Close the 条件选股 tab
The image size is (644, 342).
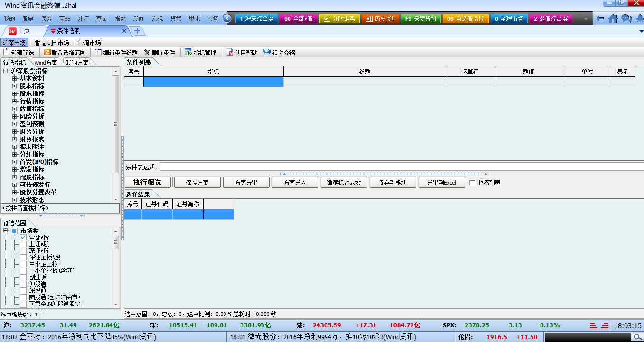125,31
